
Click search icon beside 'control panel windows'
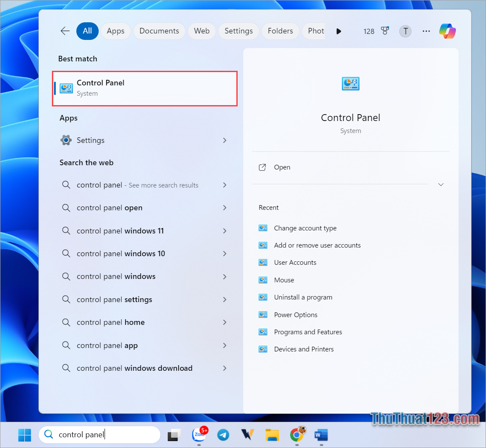pyautogui.click(x=66, y=276)
